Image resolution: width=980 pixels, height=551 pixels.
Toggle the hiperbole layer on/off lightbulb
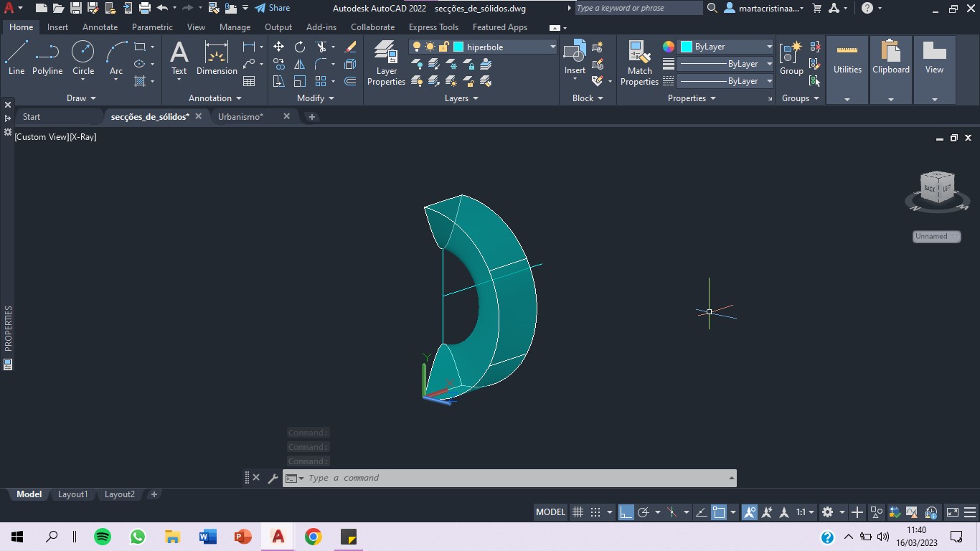click(x=416, y=47)
